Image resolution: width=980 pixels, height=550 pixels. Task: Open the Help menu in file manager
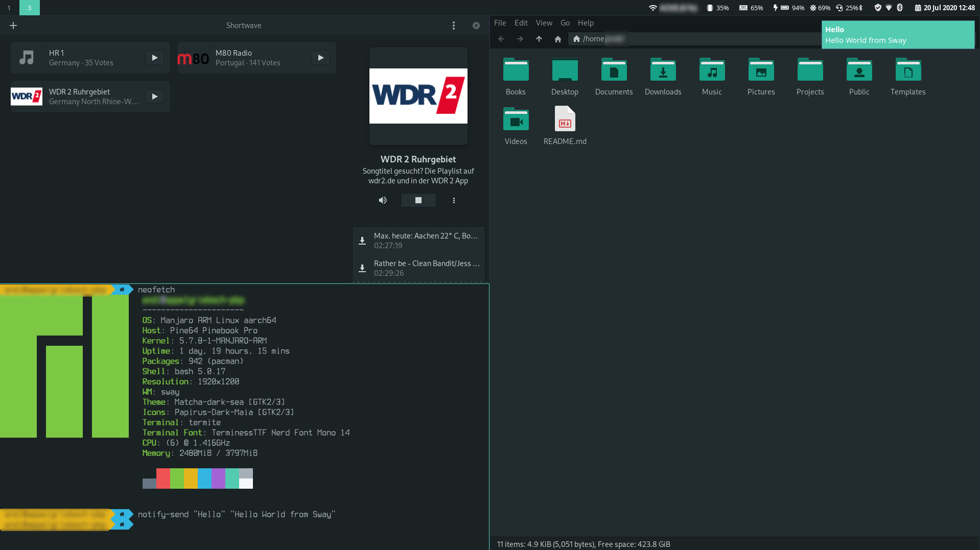point(586,23)
